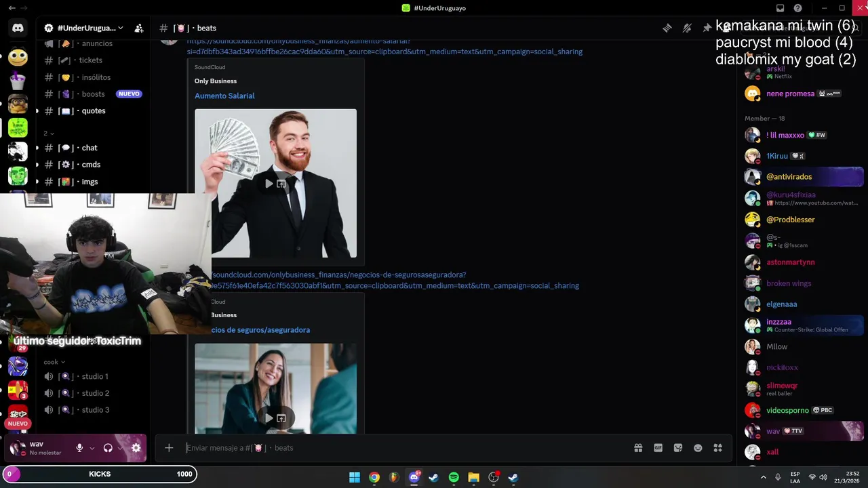Open the lime green server icon
Viewport: 868px width, 488px height.
tap(18, 127)
